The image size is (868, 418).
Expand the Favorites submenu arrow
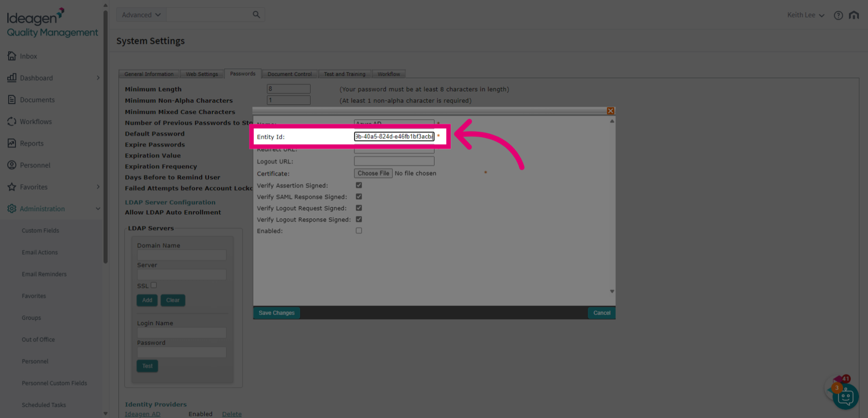point(98,187)
